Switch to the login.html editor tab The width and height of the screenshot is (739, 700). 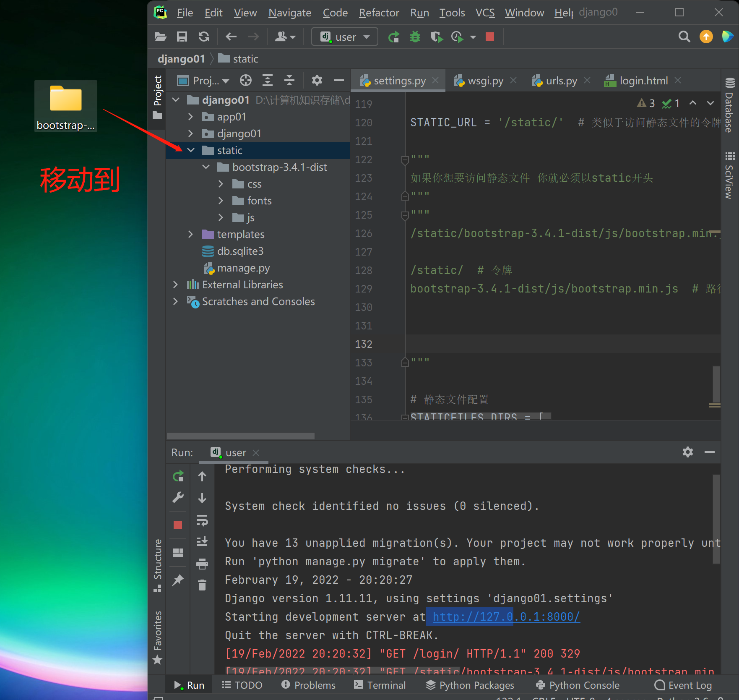[643, 81]
